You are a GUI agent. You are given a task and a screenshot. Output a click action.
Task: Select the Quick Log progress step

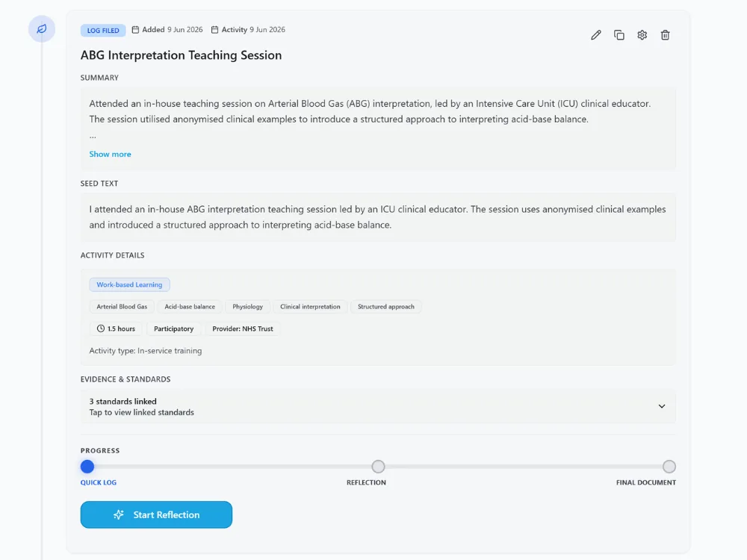click(87, 467)
